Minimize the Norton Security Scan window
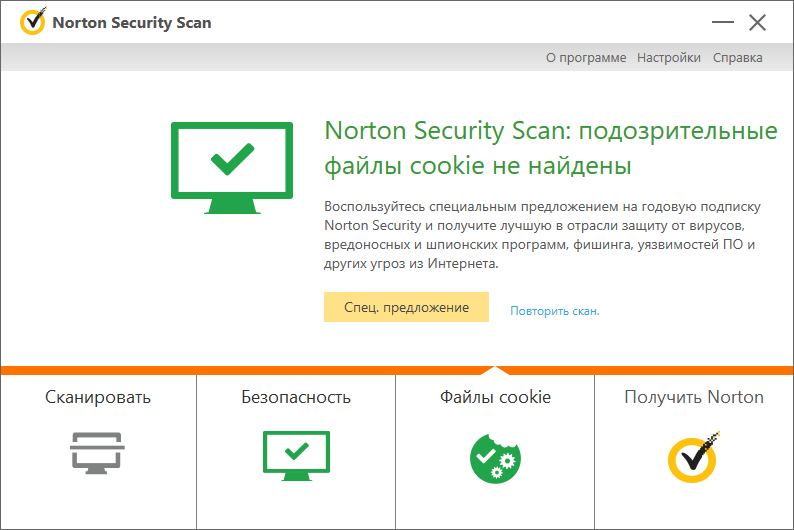 click(x=721, y=22)
